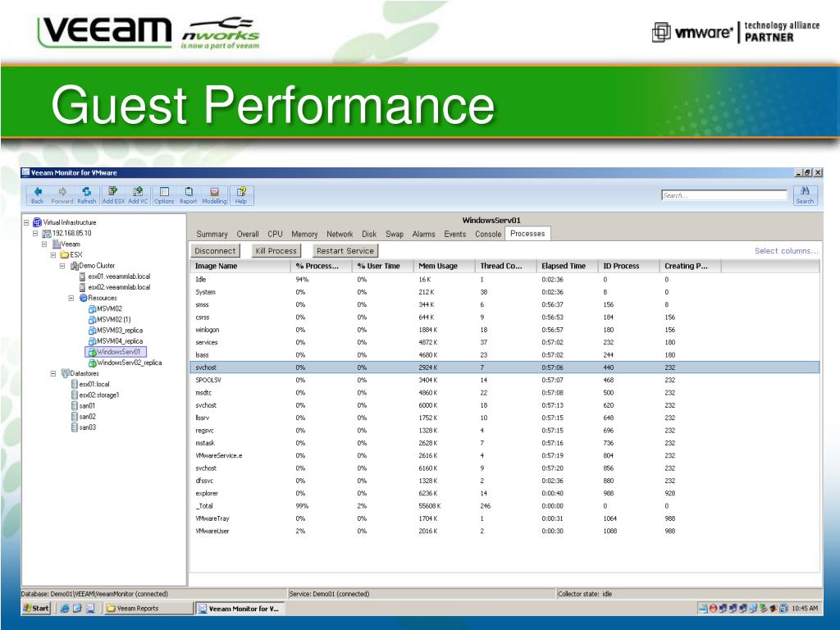Click the Disconnect button

(215, 251)
